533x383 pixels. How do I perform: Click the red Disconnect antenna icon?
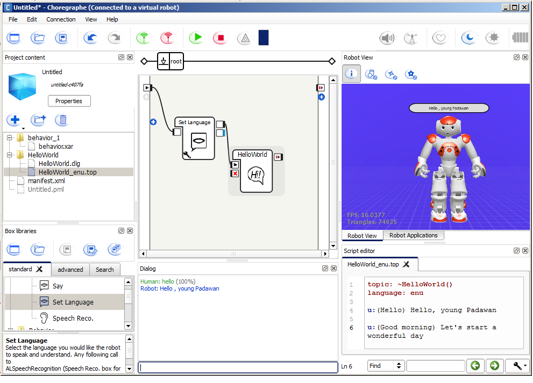pyautogui.click(x=167, y=38)
